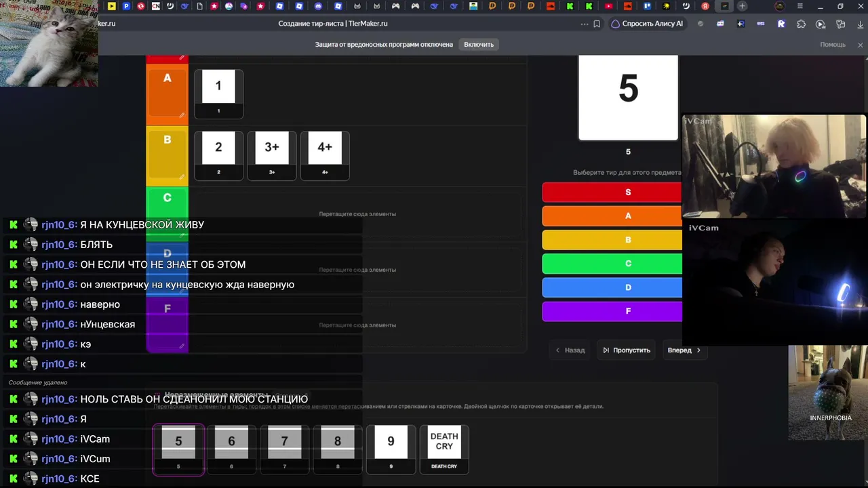Open the browser extensions puzzle icon

[801, 24]
